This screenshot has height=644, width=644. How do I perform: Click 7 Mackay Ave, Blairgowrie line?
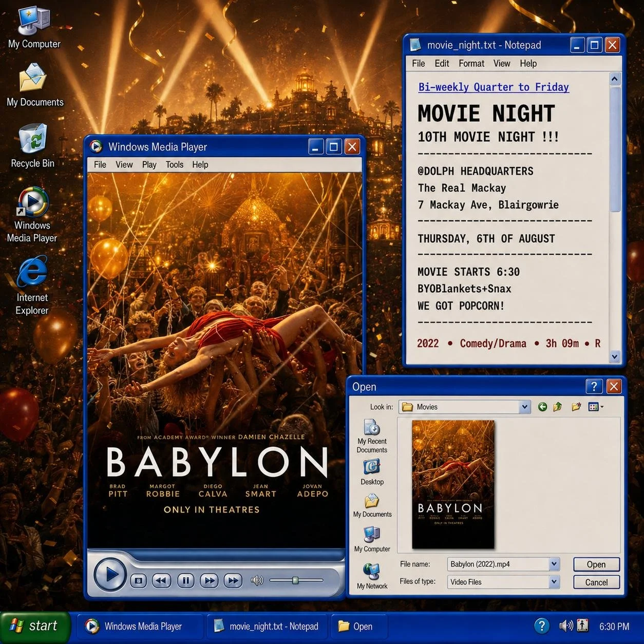[488, 205]
